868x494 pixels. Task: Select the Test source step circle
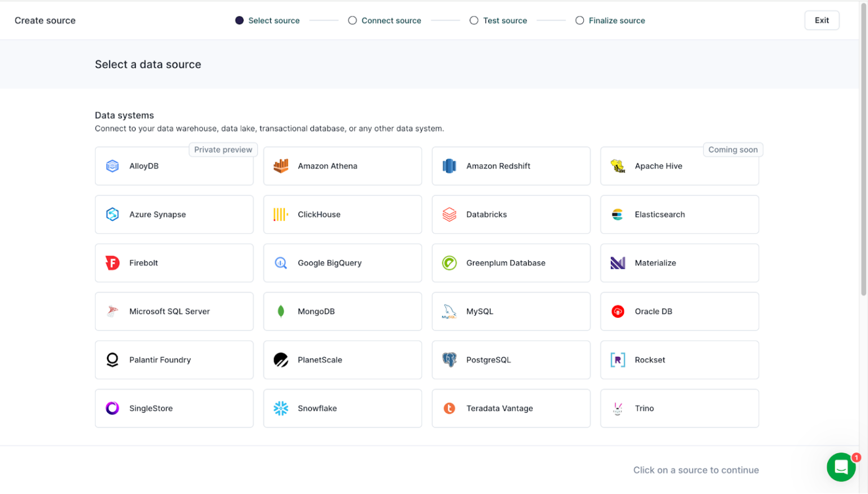tap(474, 20)
